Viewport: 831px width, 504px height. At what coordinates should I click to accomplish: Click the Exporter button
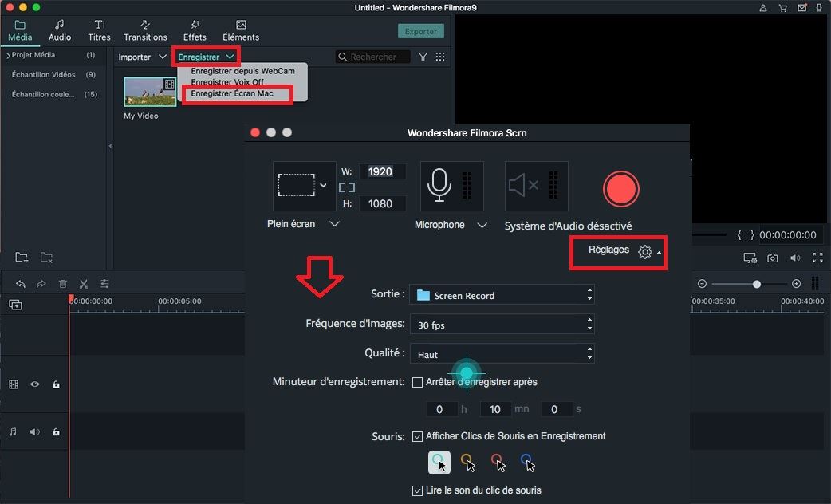[x=421, y=31]
